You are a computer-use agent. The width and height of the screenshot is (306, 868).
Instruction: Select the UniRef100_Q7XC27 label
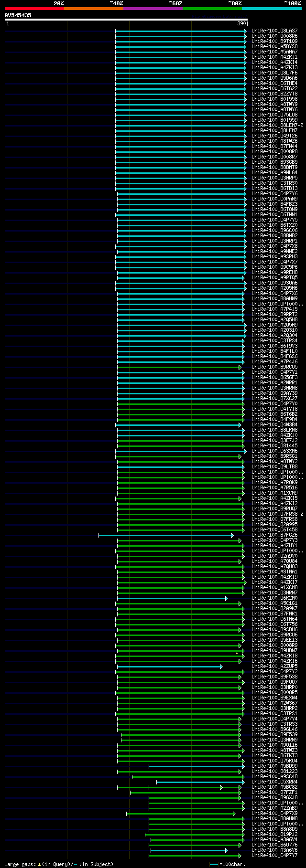click(x=274, y=399)
